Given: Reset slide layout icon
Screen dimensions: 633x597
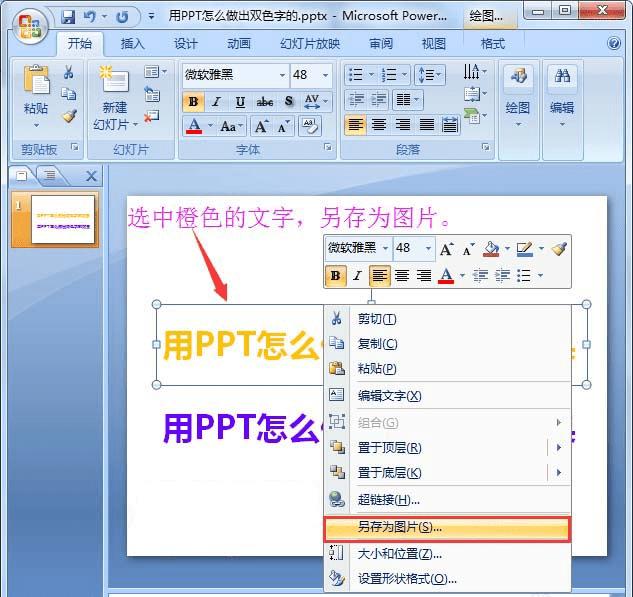Looking at the screenshot, I should tap(152, 94).
